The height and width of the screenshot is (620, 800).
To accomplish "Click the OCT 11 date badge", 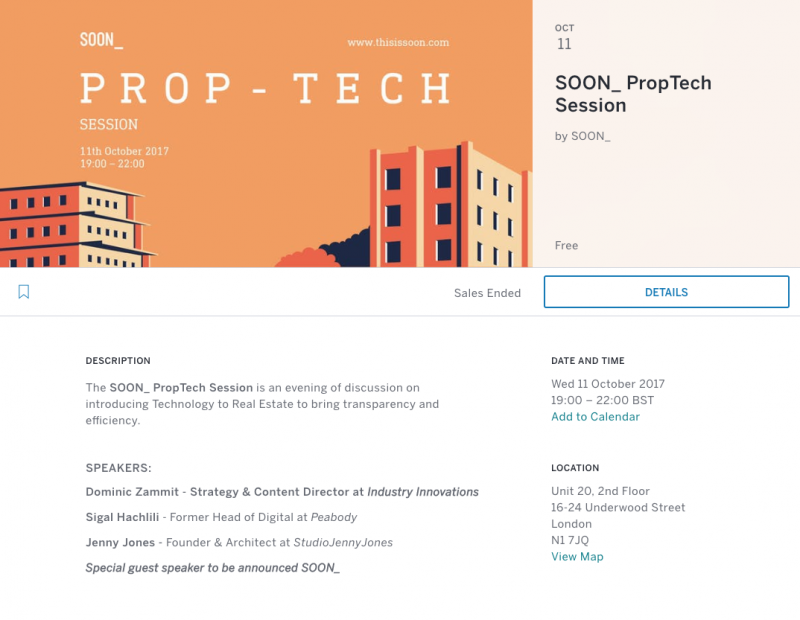I will (564, 37).
